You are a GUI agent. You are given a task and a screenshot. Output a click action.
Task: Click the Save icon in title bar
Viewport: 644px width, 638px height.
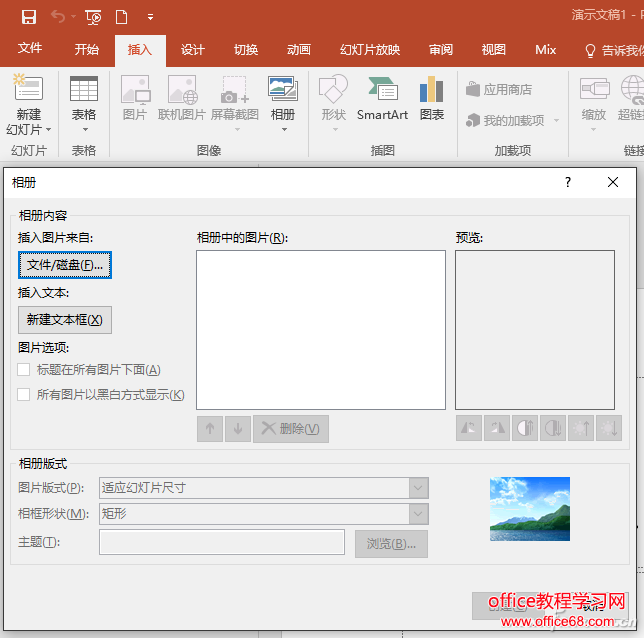coord(29,16)
